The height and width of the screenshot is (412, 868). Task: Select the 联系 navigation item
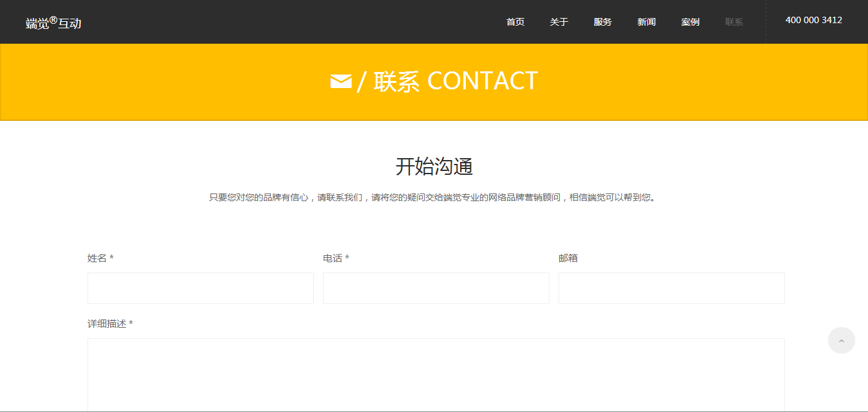coord(734,22)
